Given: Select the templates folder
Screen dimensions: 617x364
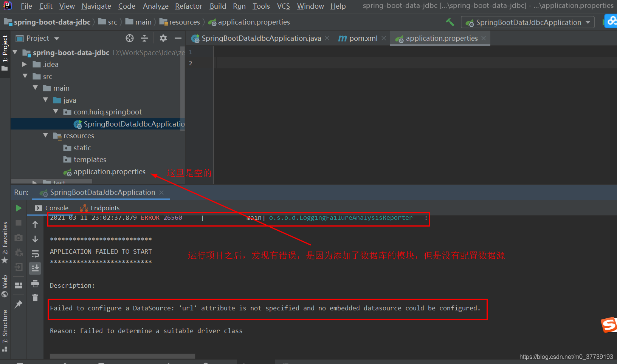Looking at the screenshot, I should pyautogui.click(x=85, y=159).
